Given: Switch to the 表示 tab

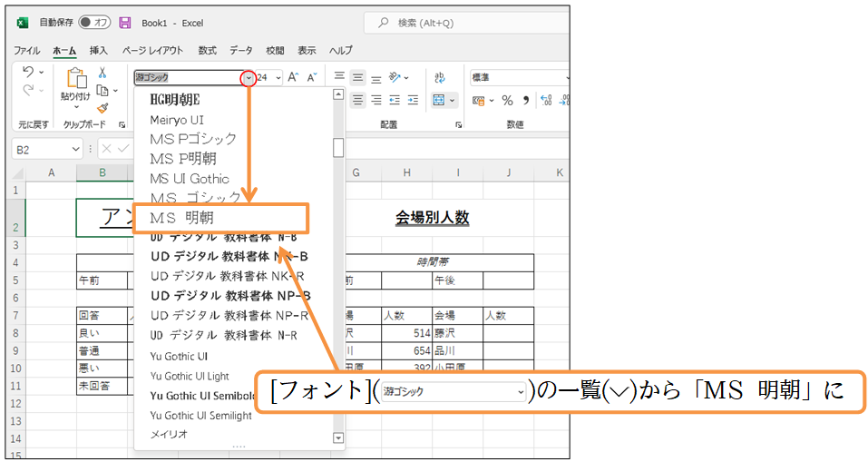Looking at the screenshot, I should (307, 51).
